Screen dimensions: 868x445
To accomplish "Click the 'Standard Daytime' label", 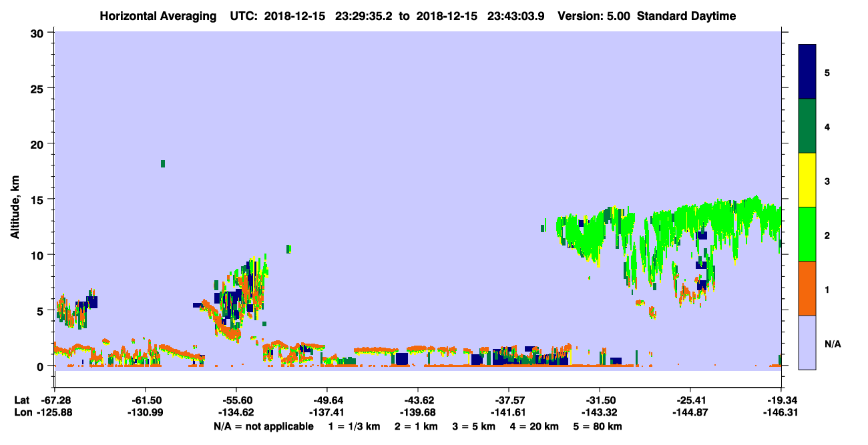I will pos(686,16).
